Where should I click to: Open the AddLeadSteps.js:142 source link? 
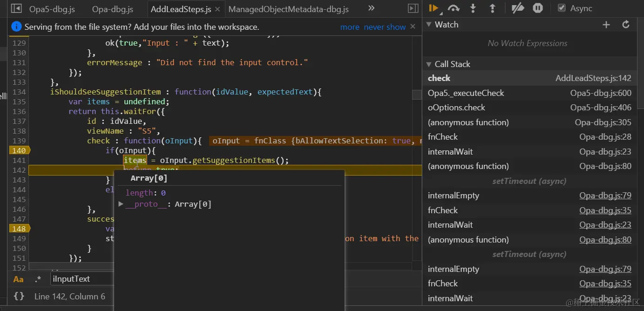(x=593, y=78)
